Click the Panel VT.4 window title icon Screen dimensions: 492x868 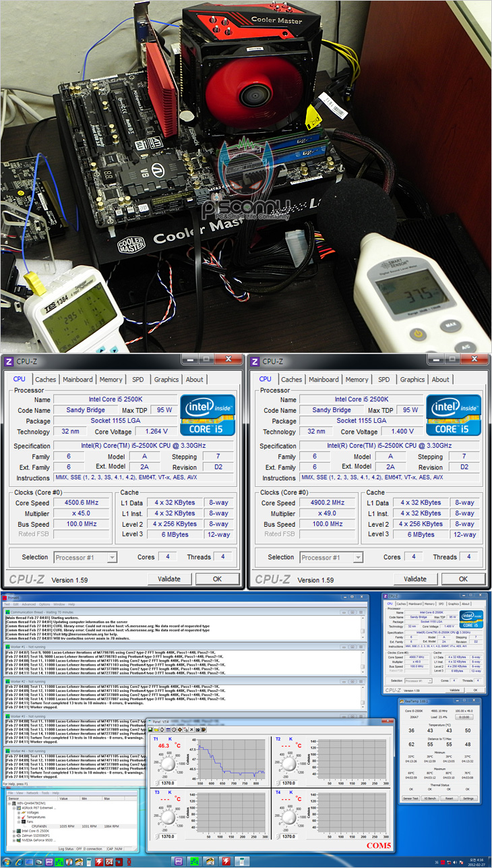tap(150, 721)
